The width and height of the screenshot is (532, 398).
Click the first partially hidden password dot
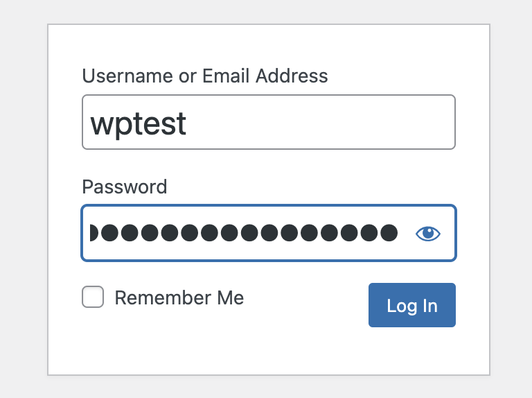tap(94, 233)
